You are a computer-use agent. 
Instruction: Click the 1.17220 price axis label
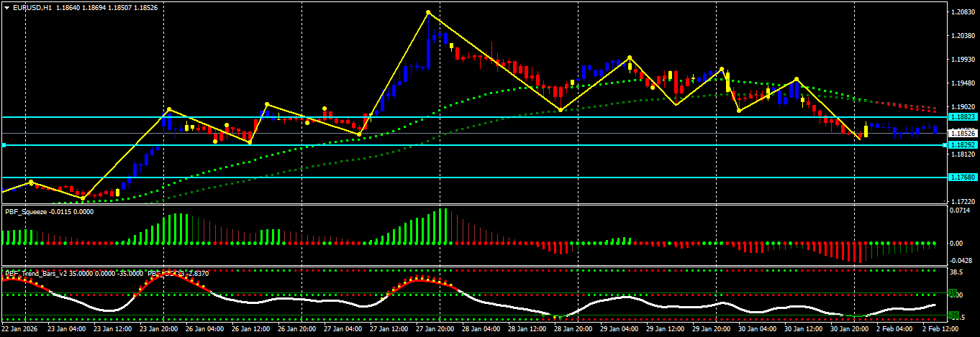pos(962,201)
